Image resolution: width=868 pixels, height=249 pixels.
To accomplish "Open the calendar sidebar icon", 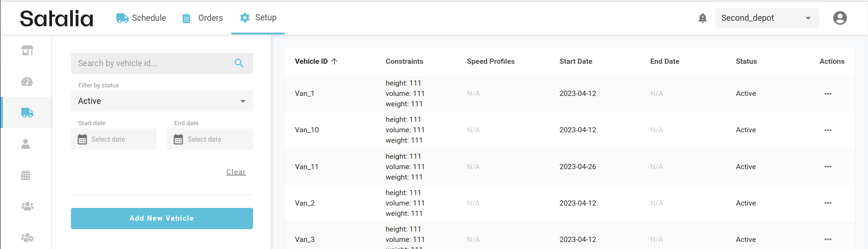I will click(x=26, y=175).
